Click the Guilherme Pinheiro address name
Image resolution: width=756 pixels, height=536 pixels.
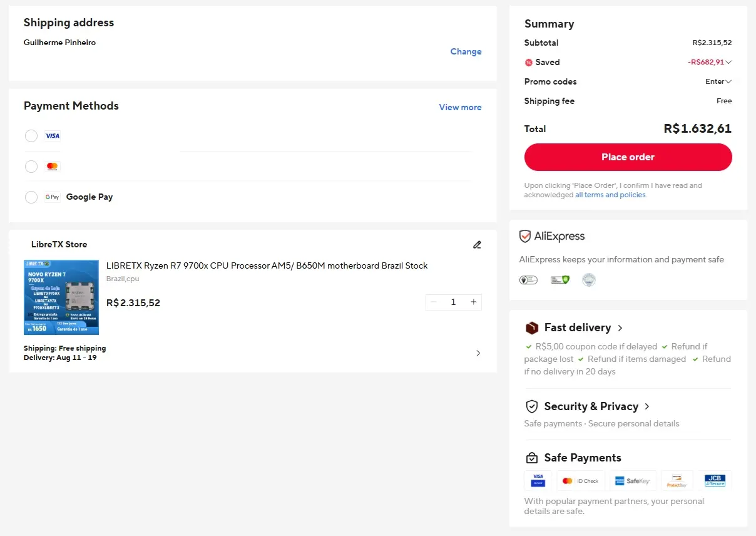(59, 43)
